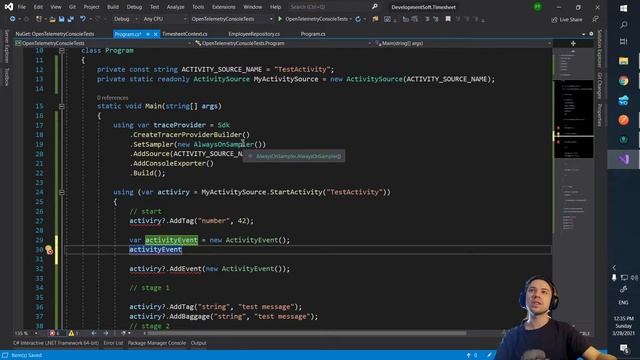This screenshot has height=360, width=640.
Task: Click the ENG language indicator in taskbar
Action: [x=623, y=302]
